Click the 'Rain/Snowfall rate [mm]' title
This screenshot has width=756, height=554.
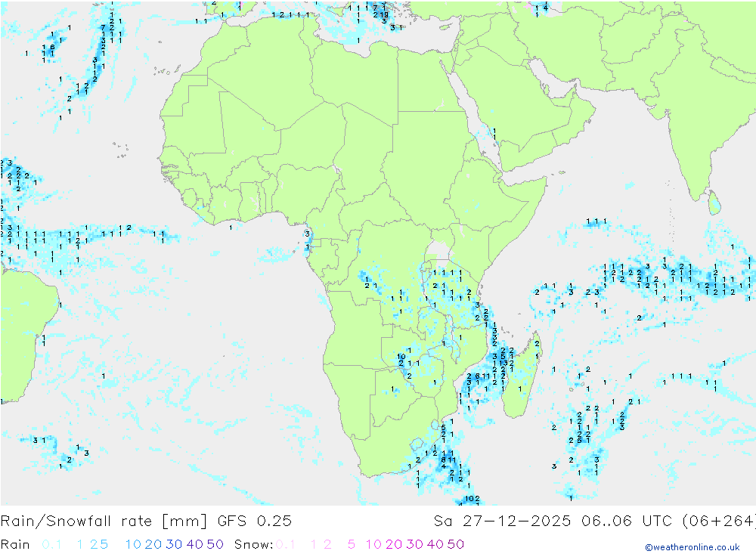point(104,522)
